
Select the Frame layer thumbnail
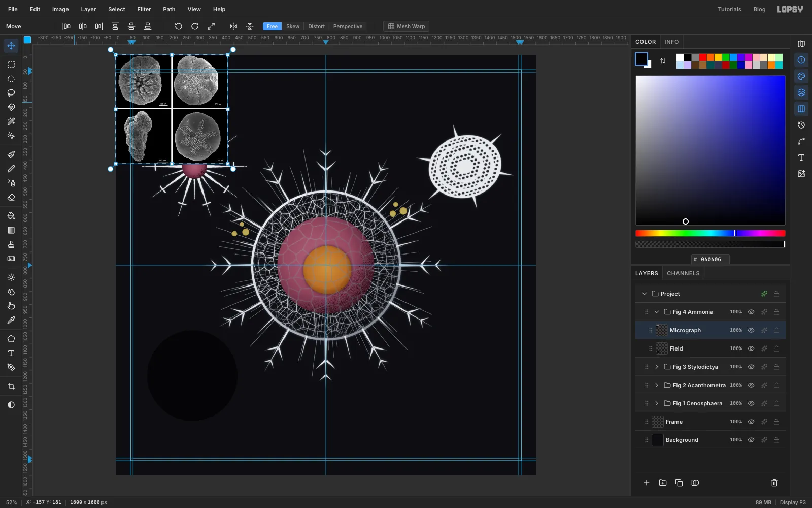pos(658,422)
